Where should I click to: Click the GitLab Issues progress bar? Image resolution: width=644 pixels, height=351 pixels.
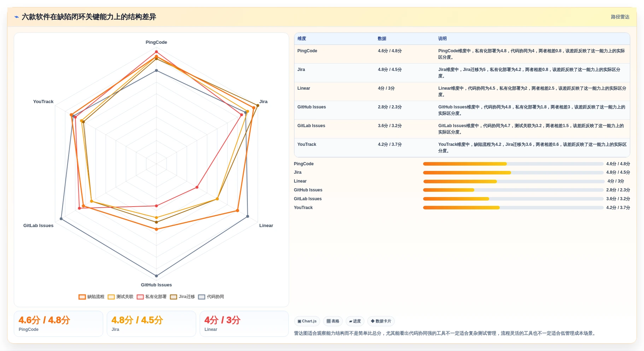pyautogui.click(x=513, y=199)
